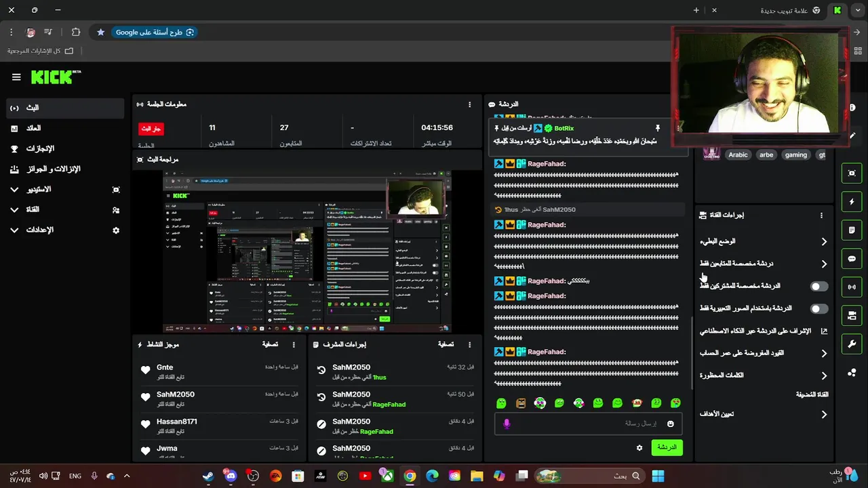
Task: Click the moderator actions filter button
Action: coord(446,344)
